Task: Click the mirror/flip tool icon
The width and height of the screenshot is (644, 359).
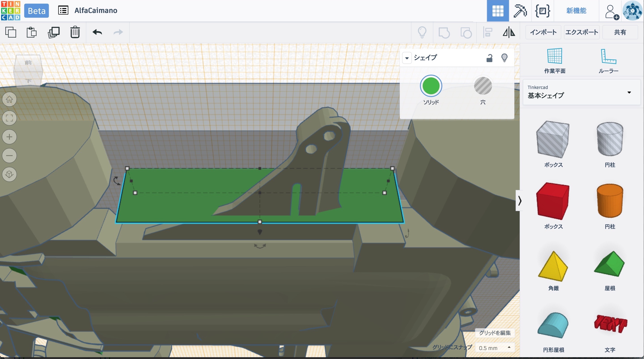Action: (509, 32)
